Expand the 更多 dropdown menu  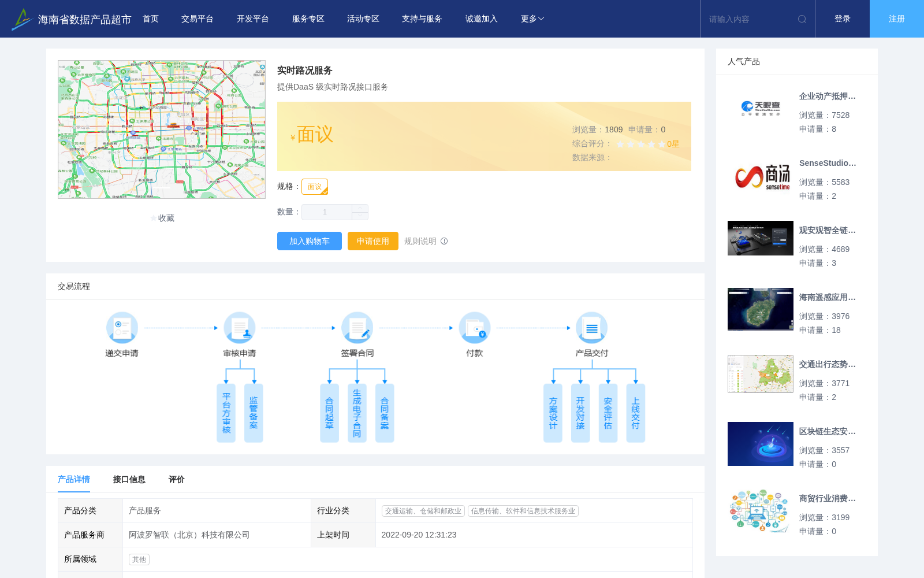click(x=532, y=19)
